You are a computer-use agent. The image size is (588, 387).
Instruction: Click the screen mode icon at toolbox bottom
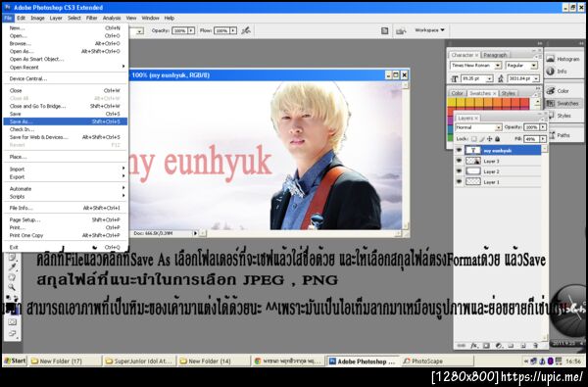point(13,333)
